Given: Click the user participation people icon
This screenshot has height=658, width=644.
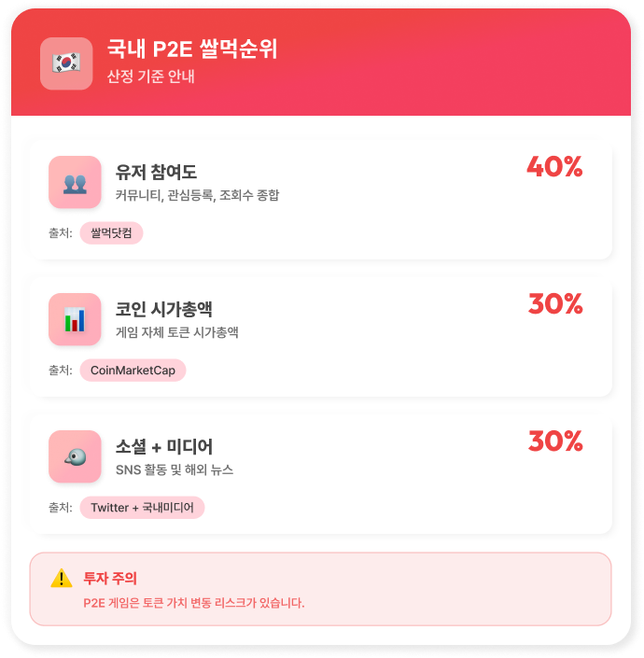Looking at the screenshot, I should [x=75, y=182].
